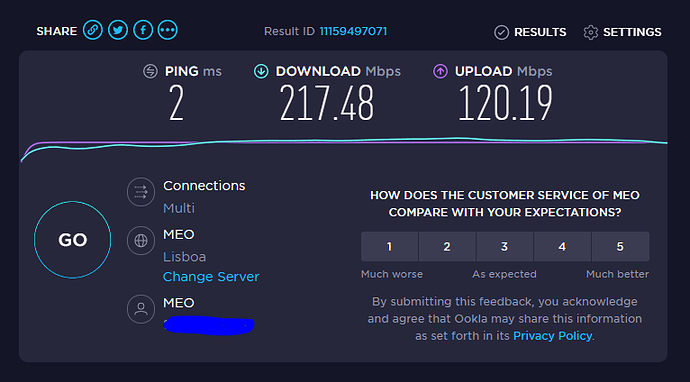
Task: Copy the share link icon
Action: point(93,30)
